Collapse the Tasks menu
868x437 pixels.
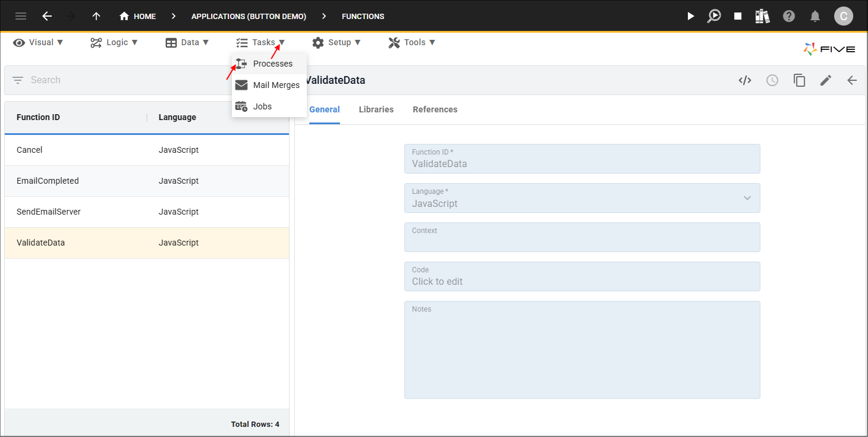click(260, 42)
